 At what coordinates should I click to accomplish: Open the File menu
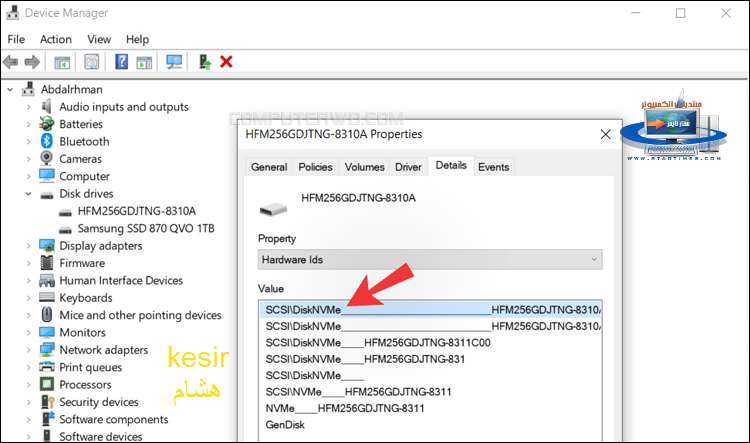pos(16,39)
